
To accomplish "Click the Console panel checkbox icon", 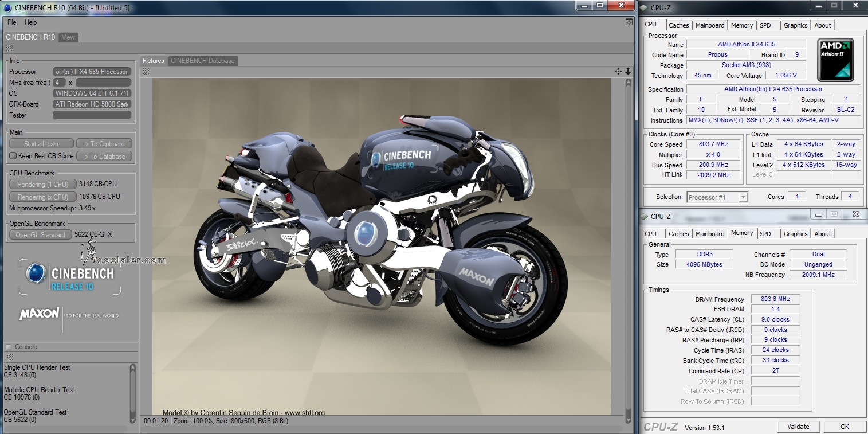I will click(9, 347).
